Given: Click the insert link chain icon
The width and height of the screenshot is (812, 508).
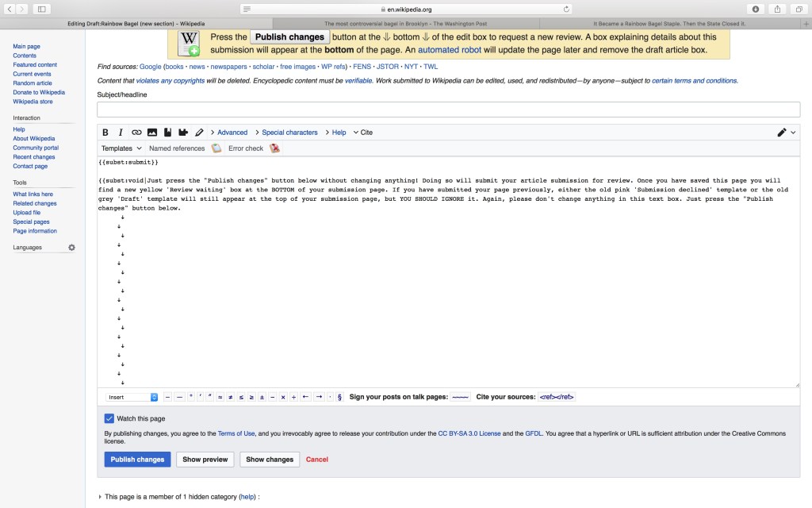Looking at the screenshot, I should 136,133.
